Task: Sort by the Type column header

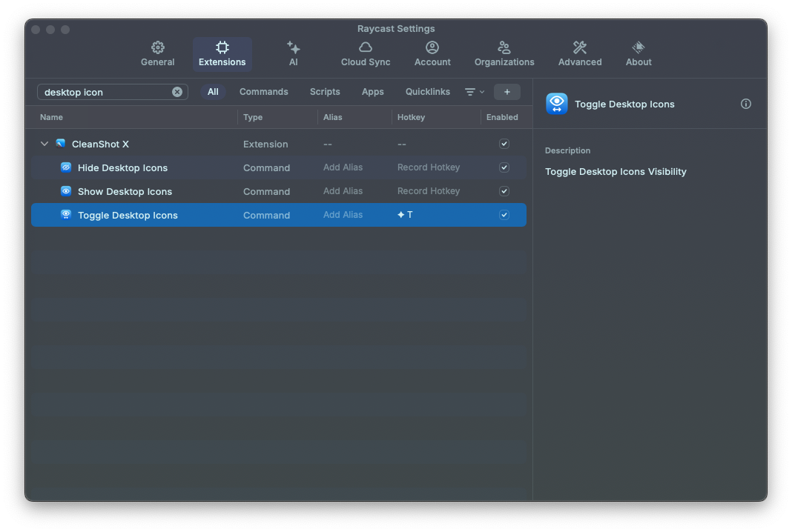Action: point(253,117)
